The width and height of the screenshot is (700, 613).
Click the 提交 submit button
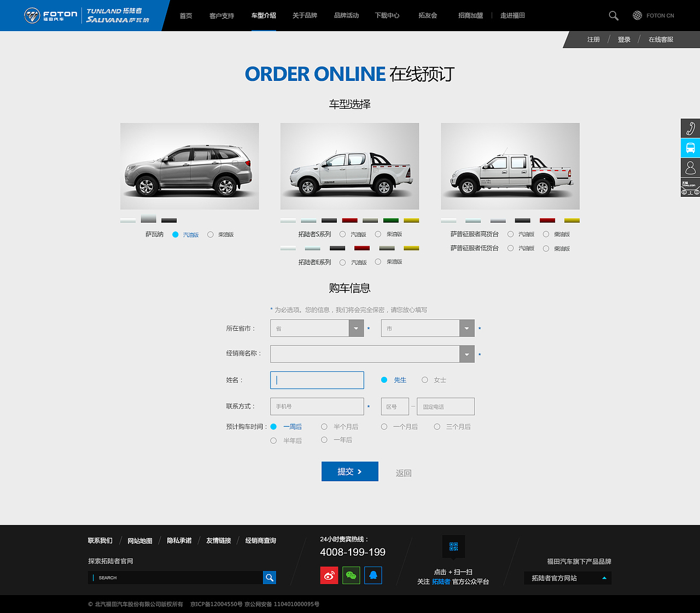(x=350, y=471)
